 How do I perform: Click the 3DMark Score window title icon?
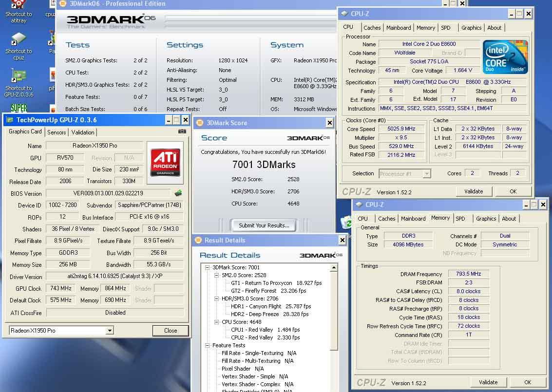tap(200, 123)
